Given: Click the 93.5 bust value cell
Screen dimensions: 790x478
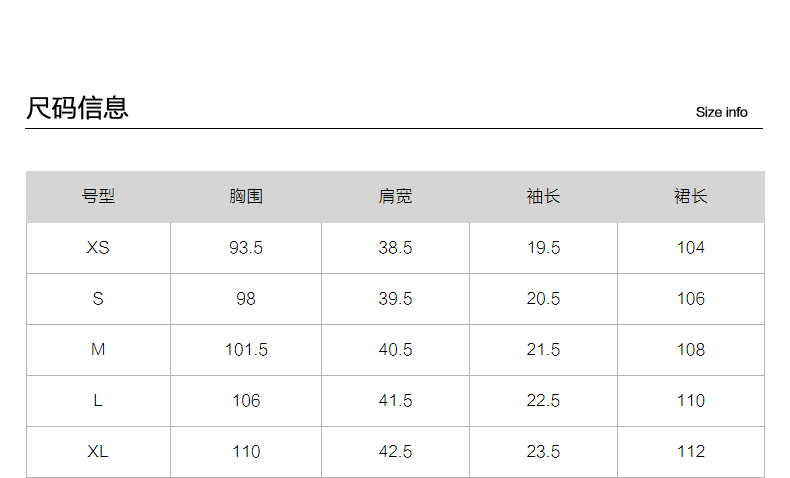Looking at the screenshot, I should coord(246,248).
